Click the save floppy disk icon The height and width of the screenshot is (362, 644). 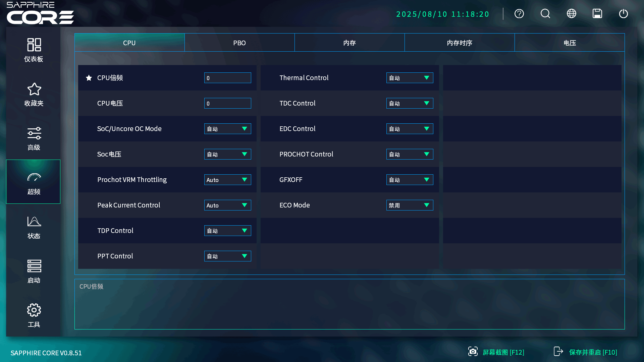click(x=597, y=14)
